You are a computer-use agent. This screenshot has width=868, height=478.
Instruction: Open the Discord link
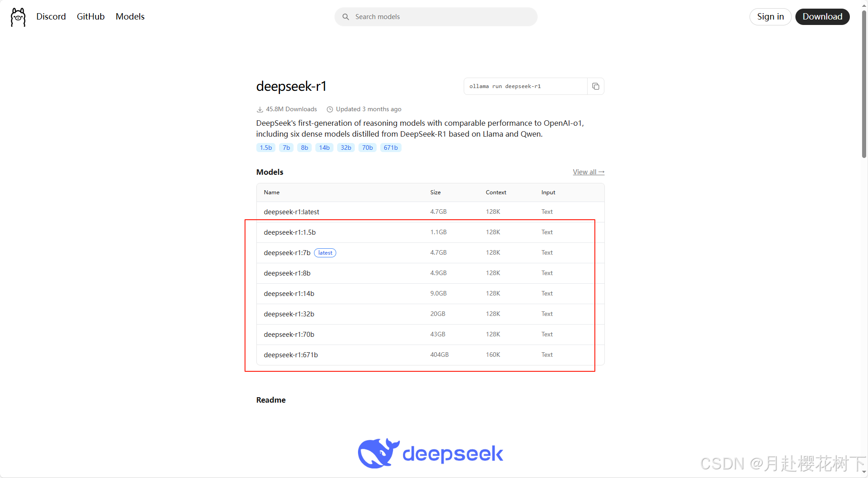click(x=51, y=16)
